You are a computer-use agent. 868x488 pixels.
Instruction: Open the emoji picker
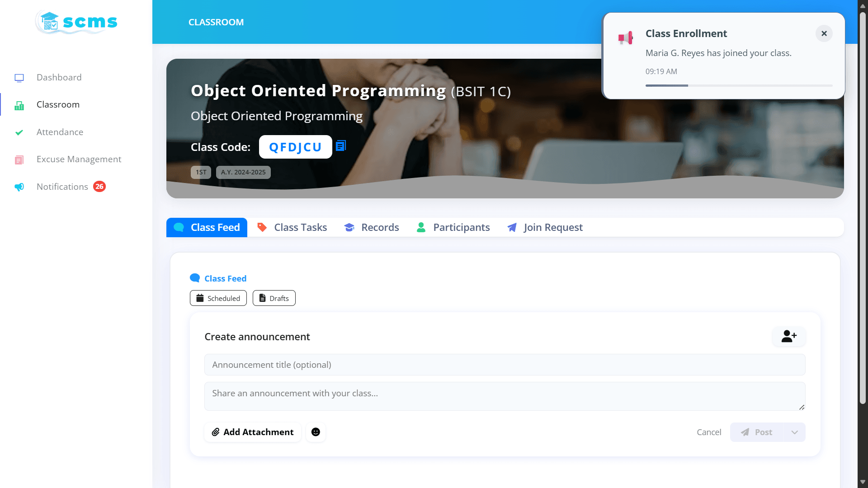pos(316,432)
